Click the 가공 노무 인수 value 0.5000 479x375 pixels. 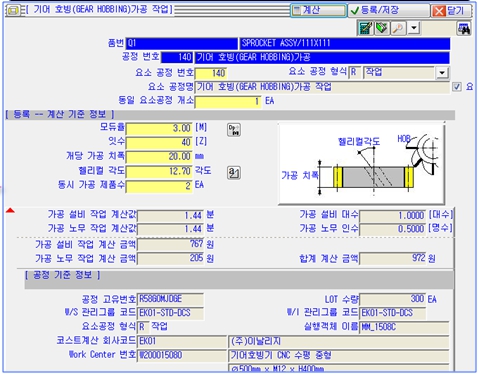pyautogui.click(x=393, y=229)
